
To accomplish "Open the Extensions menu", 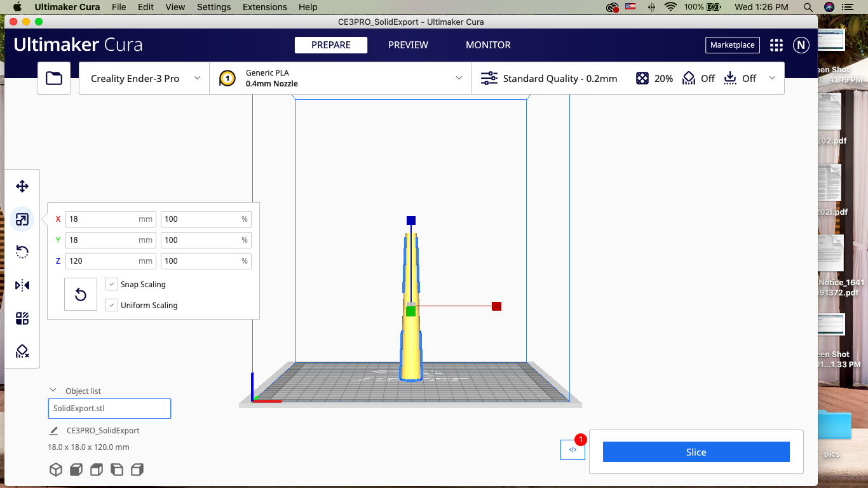I will click(x=264, y=7).
